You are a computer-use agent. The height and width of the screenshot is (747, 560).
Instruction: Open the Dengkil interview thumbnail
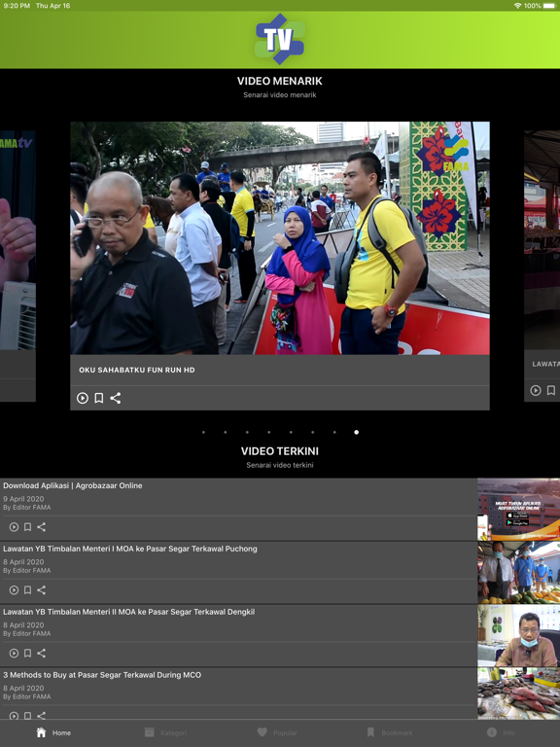(x=518, y=635)
